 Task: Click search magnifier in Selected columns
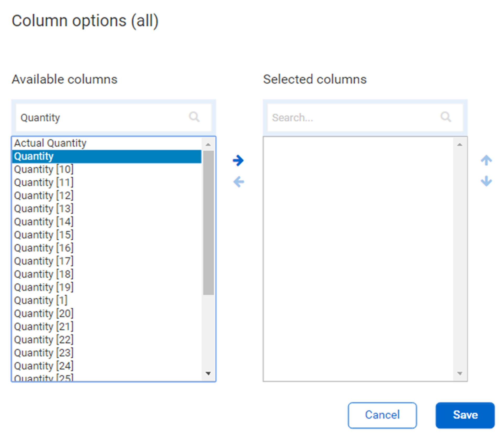coord(446,117)
